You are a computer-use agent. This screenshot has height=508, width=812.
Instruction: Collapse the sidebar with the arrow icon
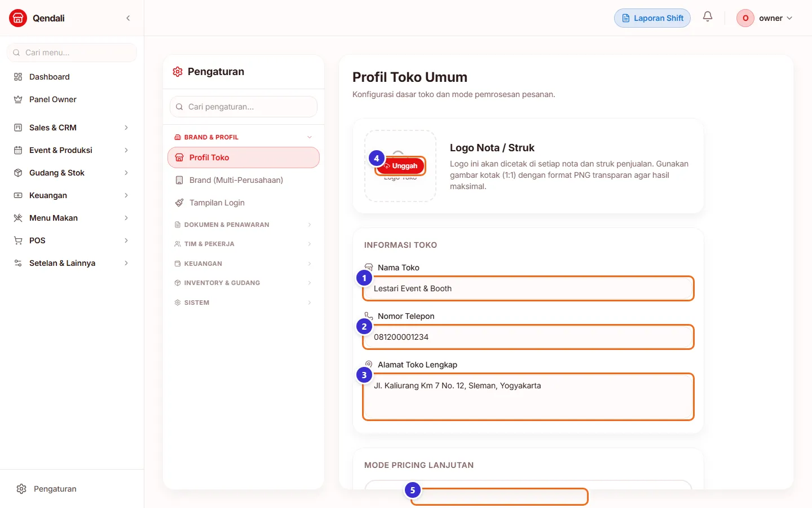coord(128,18)
